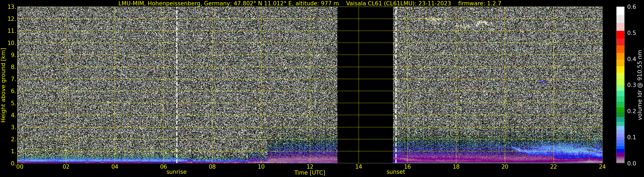
Task: Click the time axis tick label '06'
Action: [163, 167]
